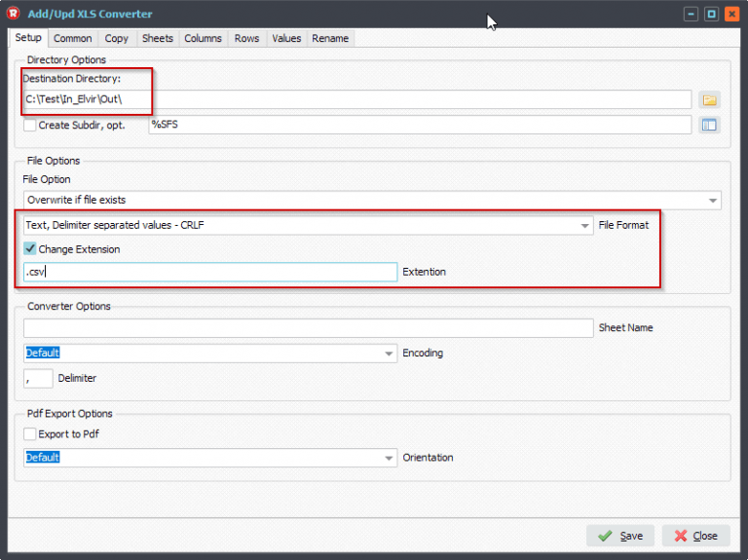Screen dimensions: 748x560
Task: Expand the File Option dropdown
Action: pos(713,201)
